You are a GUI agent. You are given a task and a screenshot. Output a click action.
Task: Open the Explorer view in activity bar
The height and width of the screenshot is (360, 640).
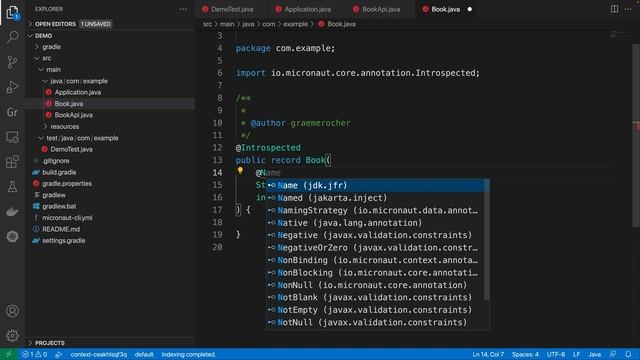[13, 13]
